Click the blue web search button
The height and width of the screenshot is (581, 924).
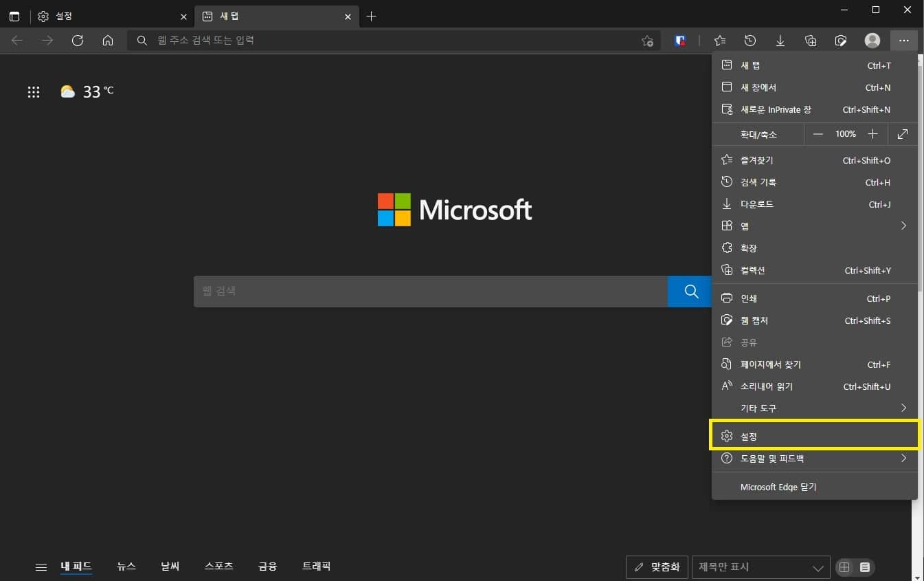pos(690,292)
